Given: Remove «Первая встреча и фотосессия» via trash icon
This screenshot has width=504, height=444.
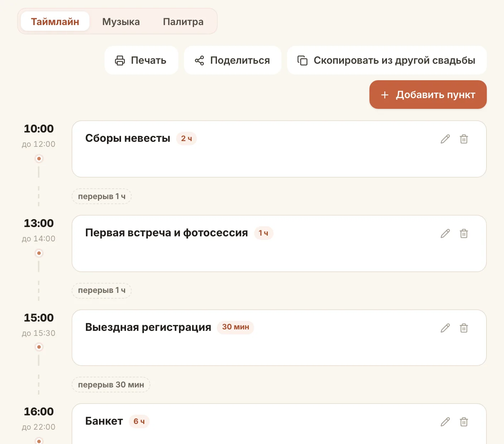Looking at the screenshot, I should coord(464,233).
